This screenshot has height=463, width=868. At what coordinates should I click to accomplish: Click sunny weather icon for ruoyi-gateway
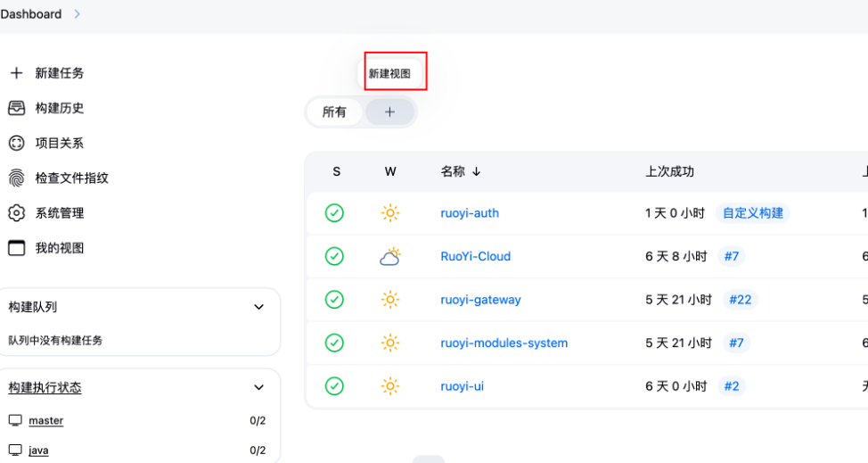click(x=389, y=300)
